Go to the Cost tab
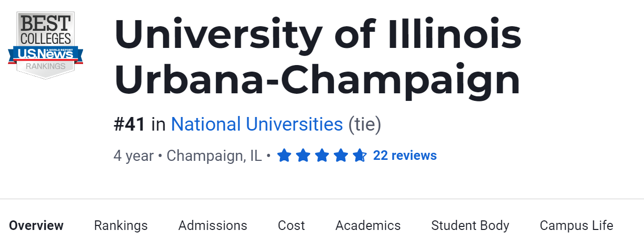 (291, 225)
